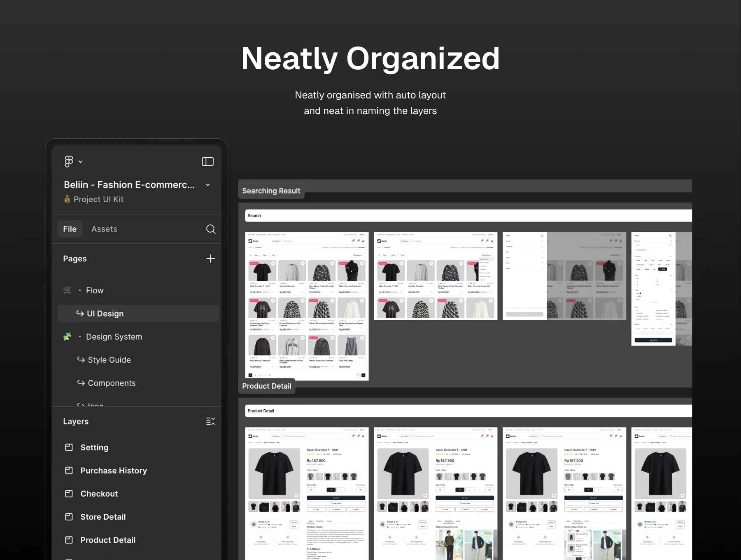Click the frame icon of Setting layer
The image size is (741, 560).
coord(69,447)
